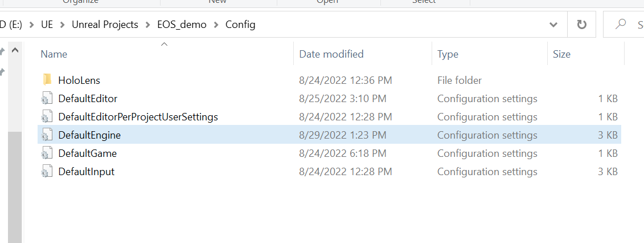
Task: Click the DefaultGame config file icon
Action: pos(47,153)
